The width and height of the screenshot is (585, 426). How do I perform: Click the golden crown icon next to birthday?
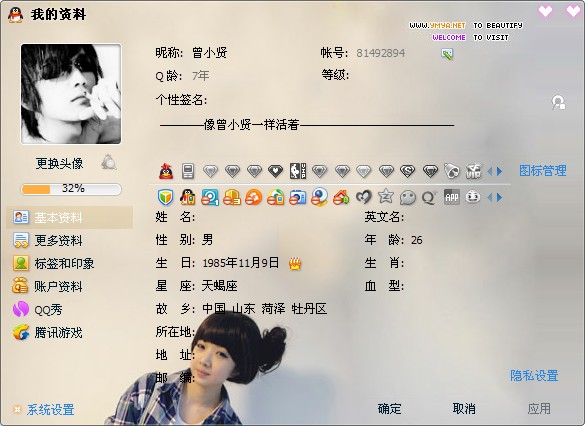(x=295, y=263)
